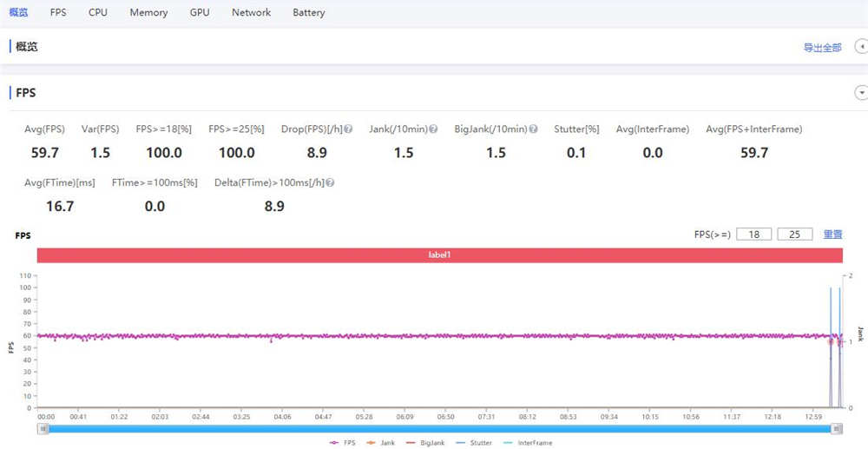
Task: Click the Avg(InterFrame) label
Action: tap(653, 129)
